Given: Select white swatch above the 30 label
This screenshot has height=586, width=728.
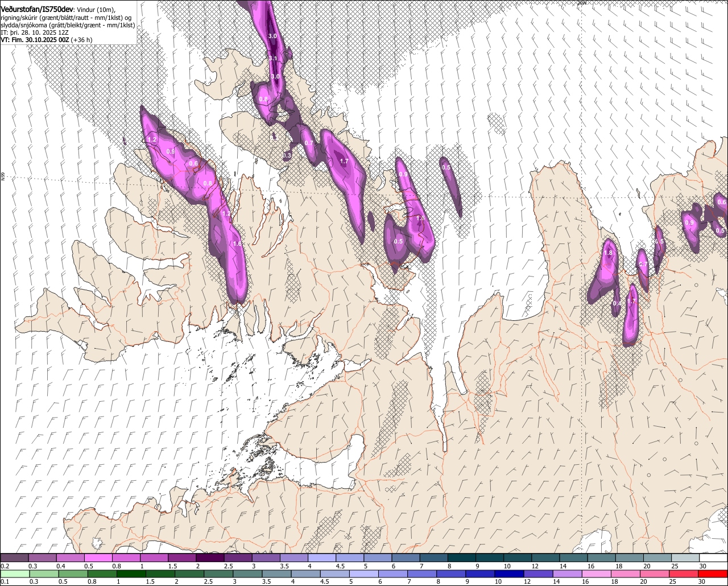Looking at the screenshot, I should pyautogui.click(x=714, y=558).
